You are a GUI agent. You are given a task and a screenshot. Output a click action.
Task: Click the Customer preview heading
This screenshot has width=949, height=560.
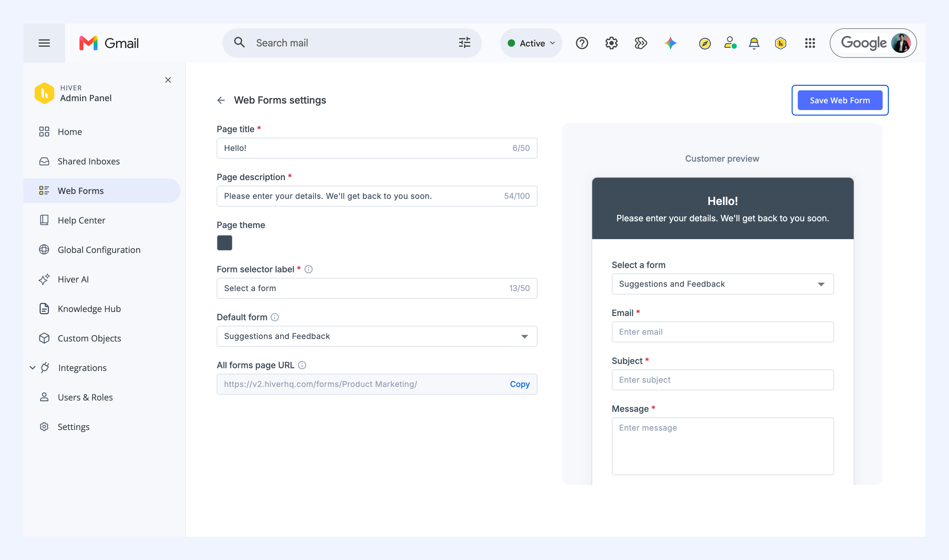pos(722,159)
